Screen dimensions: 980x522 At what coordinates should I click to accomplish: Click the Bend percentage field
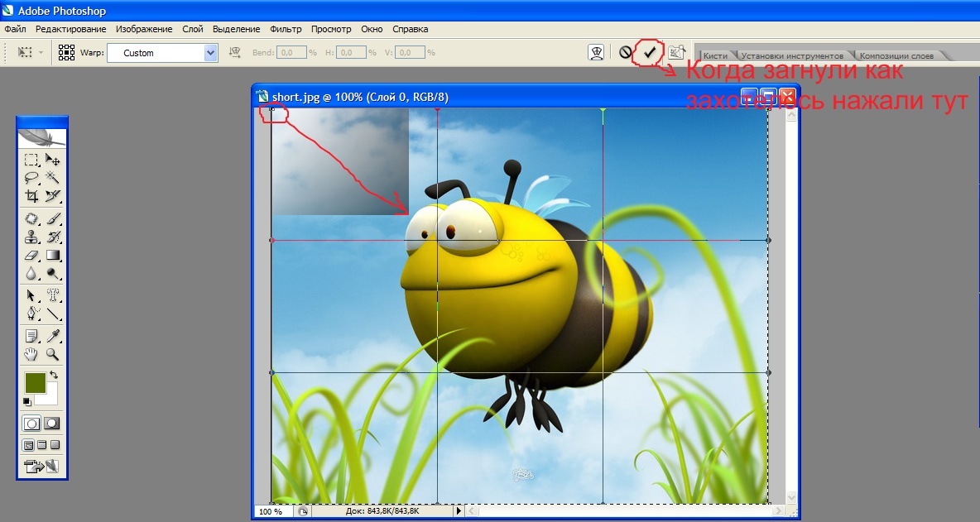[x=292, y=52]
